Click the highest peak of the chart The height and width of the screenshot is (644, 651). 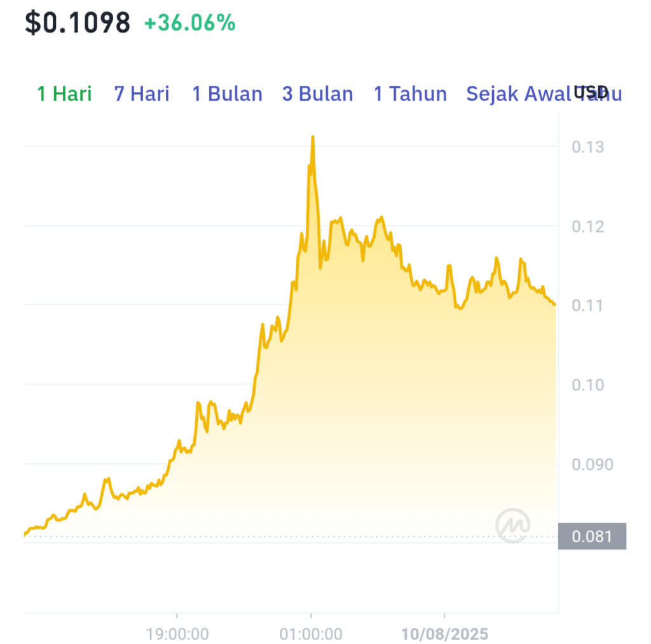tap(313, 137)
